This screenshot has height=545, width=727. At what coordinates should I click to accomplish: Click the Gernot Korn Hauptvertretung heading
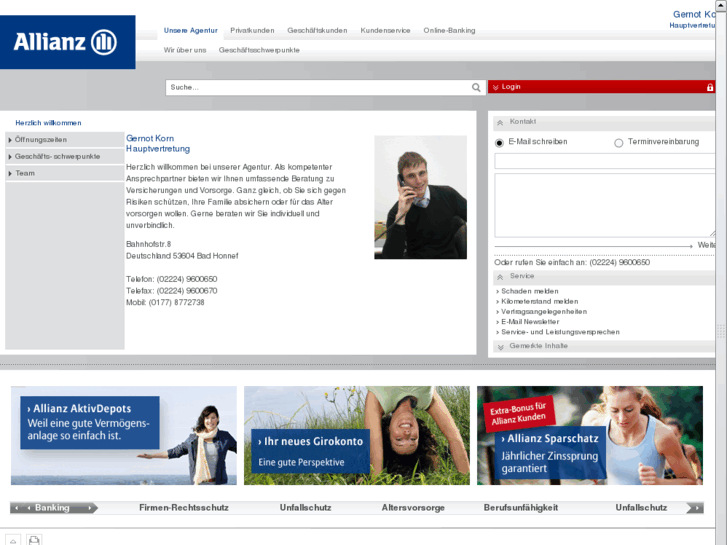tap(158, 143)
